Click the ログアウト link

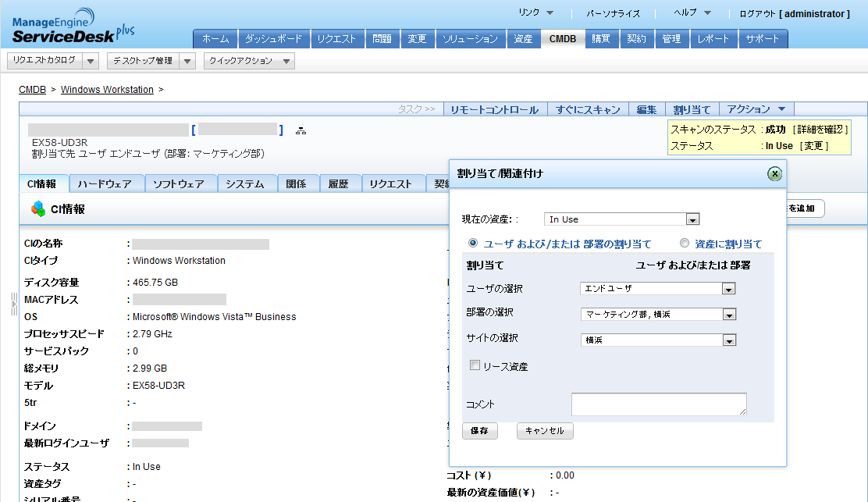758,13
